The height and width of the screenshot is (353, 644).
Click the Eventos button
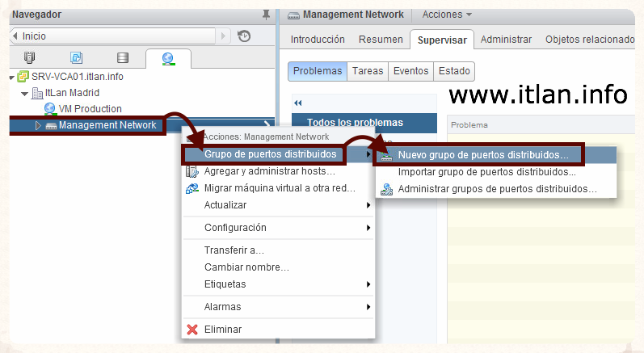click(410, 71)
